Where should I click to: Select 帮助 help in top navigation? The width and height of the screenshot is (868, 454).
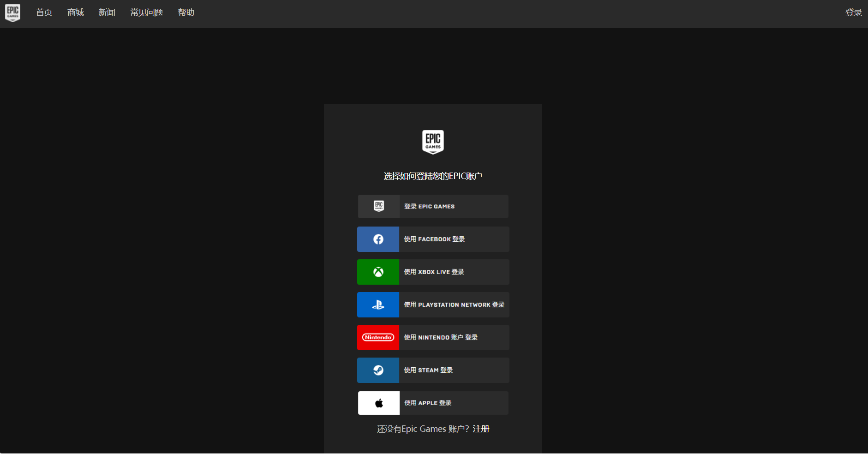pos(186,12)
